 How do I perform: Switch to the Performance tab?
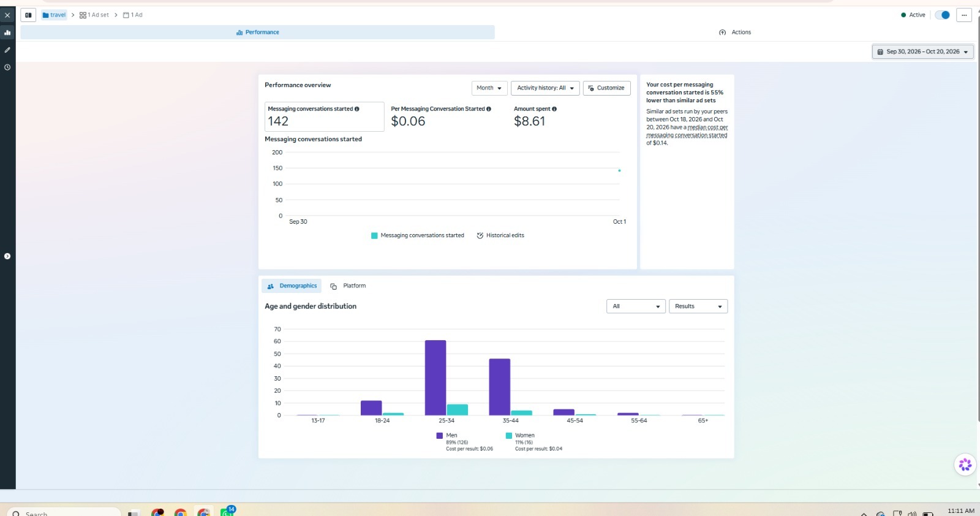pyautogui.click(x=257, y=32)
